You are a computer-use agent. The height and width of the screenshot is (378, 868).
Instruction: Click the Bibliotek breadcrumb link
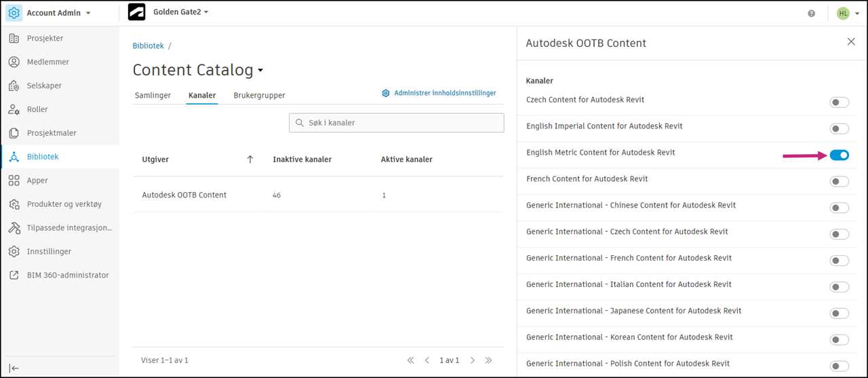148,46
